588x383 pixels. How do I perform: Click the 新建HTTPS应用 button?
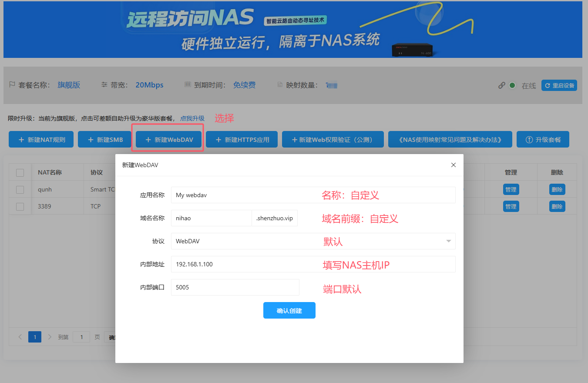[242, 140]
